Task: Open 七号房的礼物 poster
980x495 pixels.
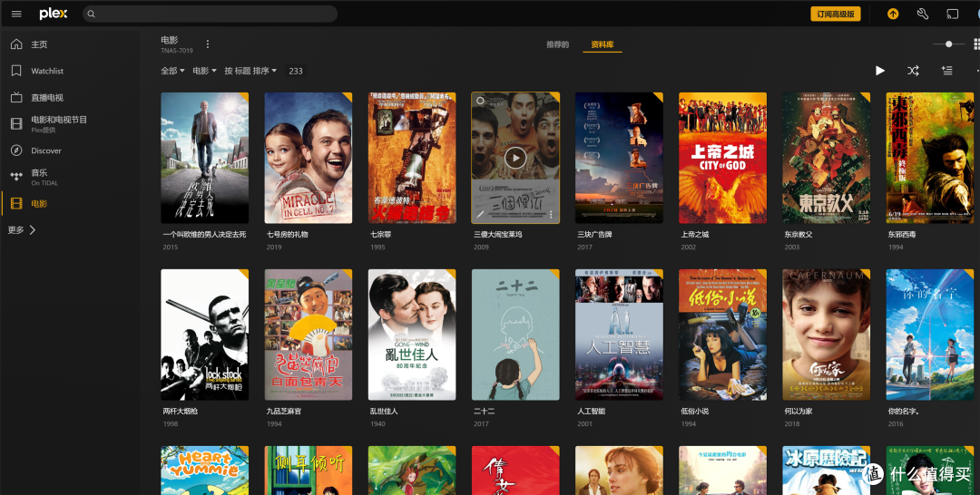Action: click(309, 158)
